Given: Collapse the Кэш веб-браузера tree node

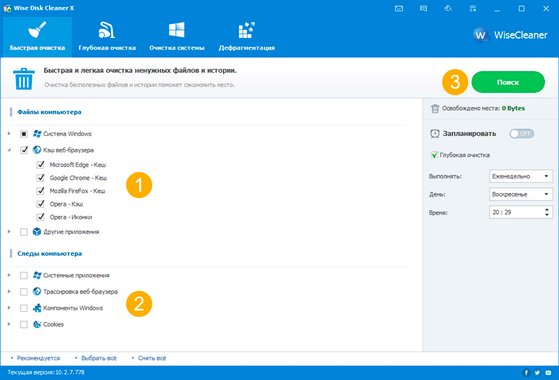Looking at the screenshot, I should coord(9,150).
